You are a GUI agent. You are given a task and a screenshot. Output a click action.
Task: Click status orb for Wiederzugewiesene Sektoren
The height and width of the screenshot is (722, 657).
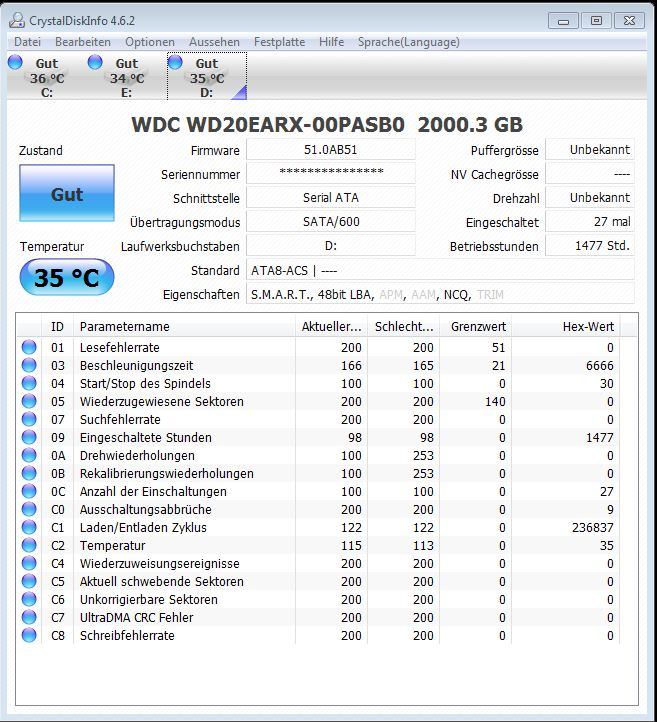pyautogui.click(x=29, y=401)
